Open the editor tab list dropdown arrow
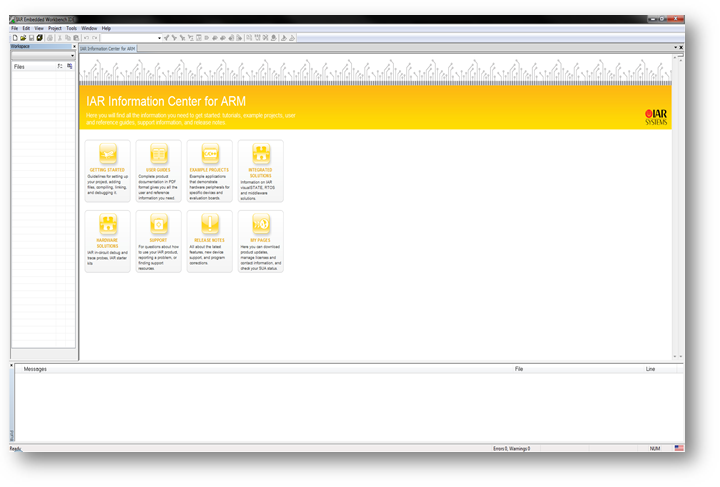720x487 pixels. [x=675, y=47]
